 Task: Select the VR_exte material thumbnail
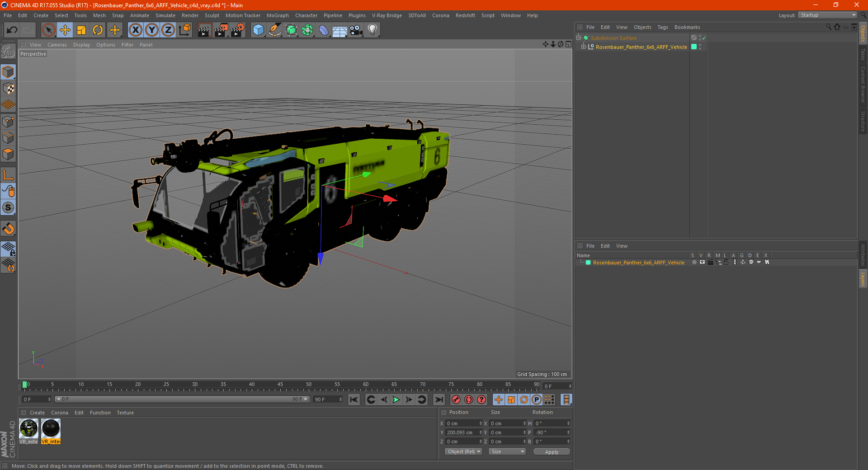(x=29, y=429)
